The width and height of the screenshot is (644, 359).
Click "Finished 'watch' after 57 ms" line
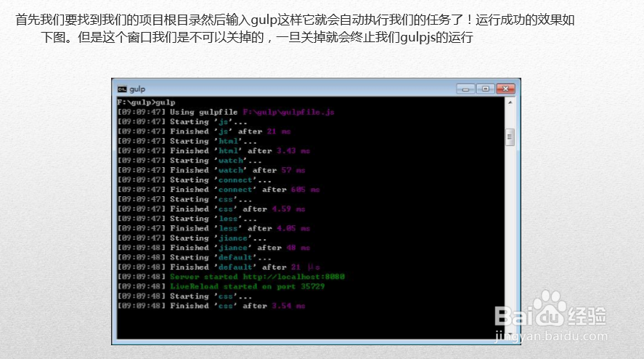click(211, 170)
